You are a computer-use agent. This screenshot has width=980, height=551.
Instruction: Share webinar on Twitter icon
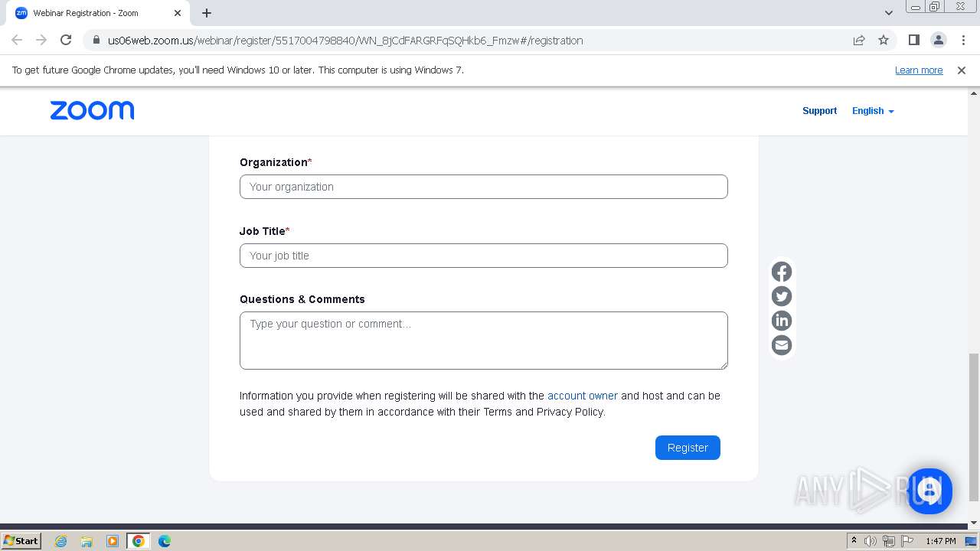click(x=782, y=296)
